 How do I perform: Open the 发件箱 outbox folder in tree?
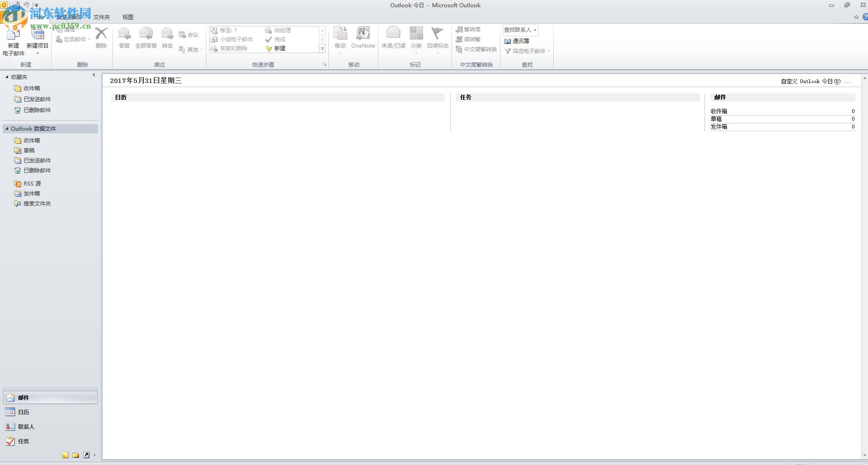27,194
